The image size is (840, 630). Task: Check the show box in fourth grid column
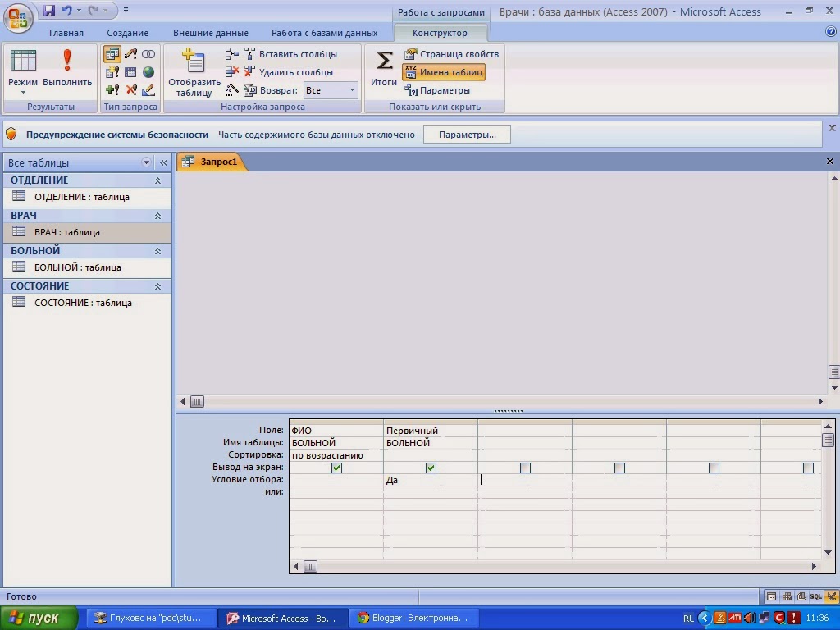pyautogui.click(x=619, y=468)
